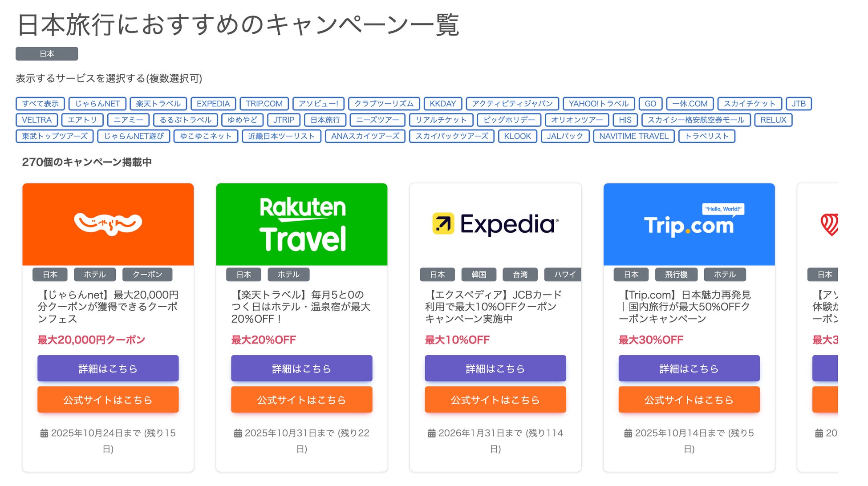Toggle the じゃらんNET service filter
Viewport: 868px width, 486px height.
click(97, 104)
